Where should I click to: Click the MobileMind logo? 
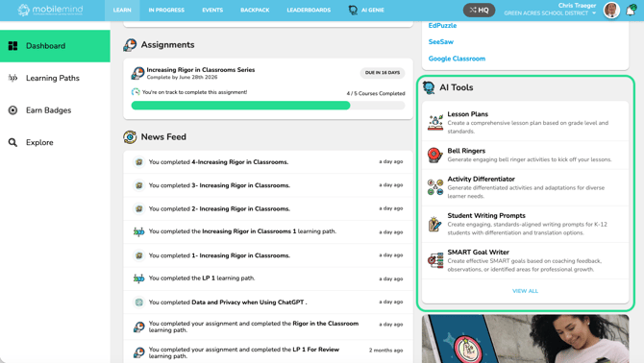(x=51, y=10)
